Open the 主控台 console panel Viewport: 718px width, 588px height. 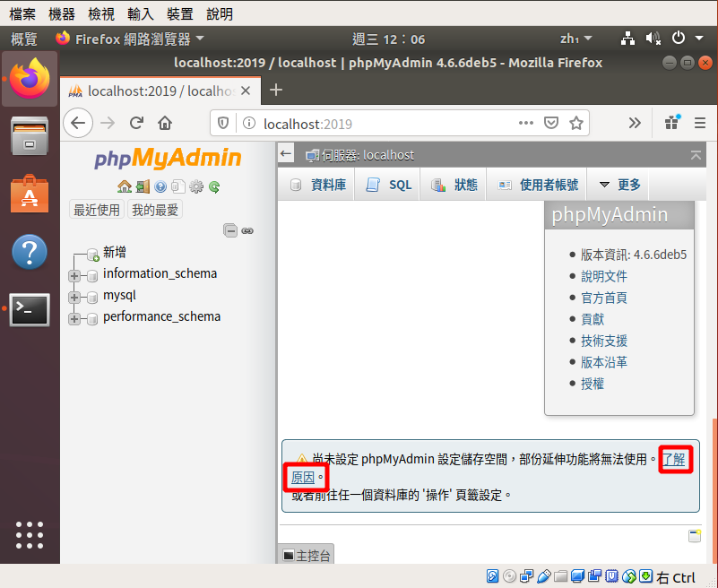(307, 556)
